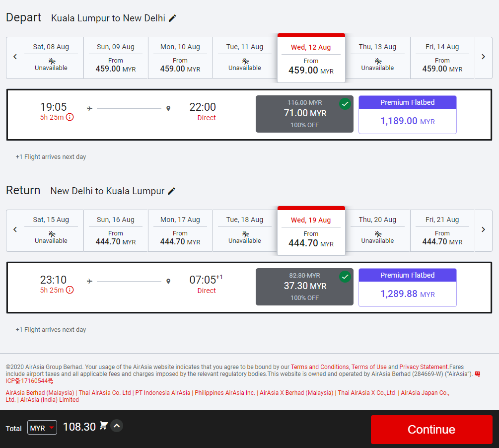Select the 71.00 MYR departure fare
The width and height of the screenshot is (499, 448).
(x=304, y=114)
